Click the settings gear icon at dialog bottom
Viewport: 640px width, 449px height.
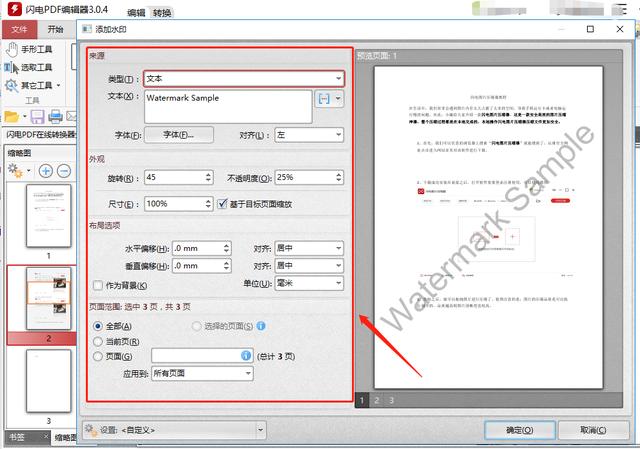(x=91, y=430)
